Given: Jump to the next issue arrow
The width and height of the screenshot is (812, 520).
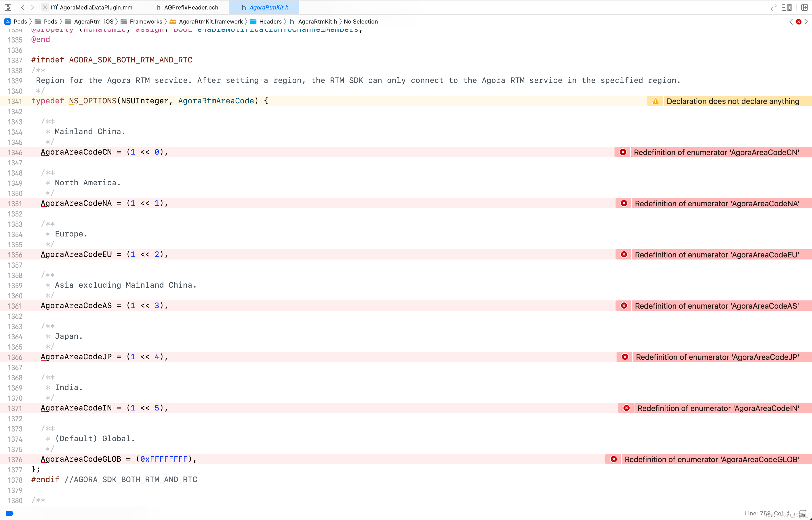Looking at the screenshot, I should (x=806, y=21).
